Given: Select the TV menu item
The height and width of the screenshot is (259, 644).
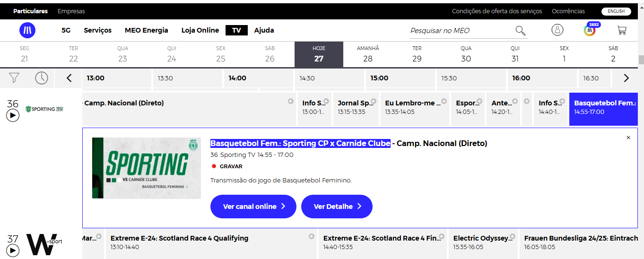Looking at the screenshot, I should tap(236, 30).
